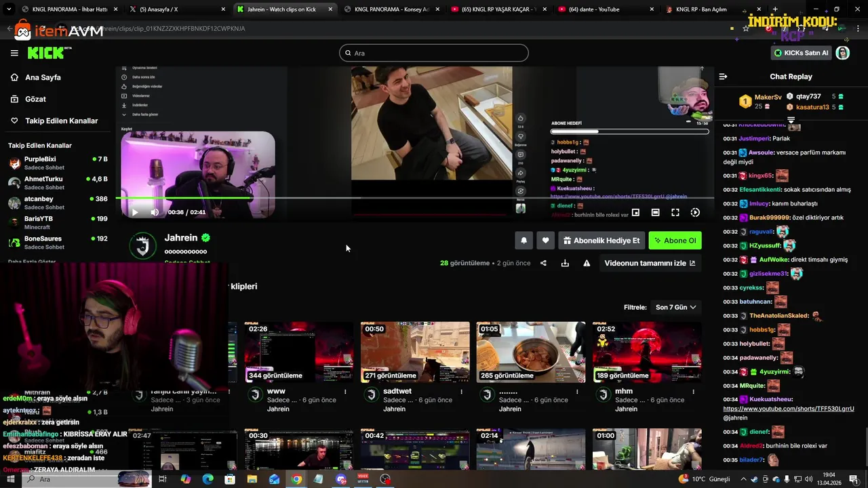Open options menu for 'sadtwet' clip
Viewport: 868px width, 488px height.
coord(461,392)
